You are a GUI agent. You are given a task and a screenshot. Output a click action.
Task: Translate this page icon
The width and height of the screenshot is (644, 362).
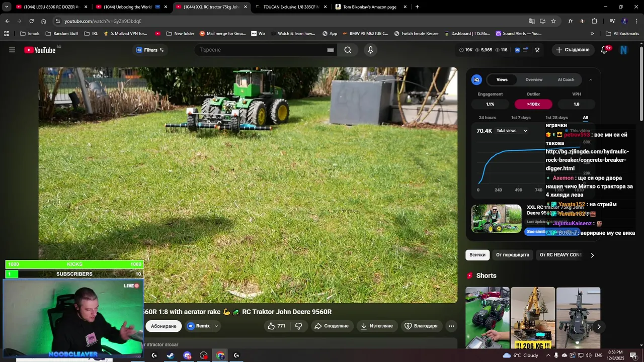pyautogui.click(x=532, y=21)
